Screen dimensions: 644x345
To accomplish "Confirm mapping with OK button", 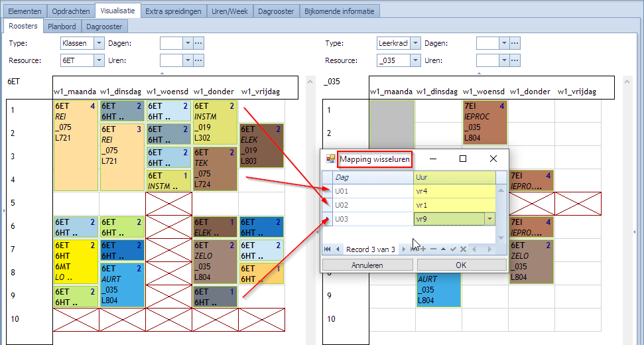I will (x=461, y=265).
